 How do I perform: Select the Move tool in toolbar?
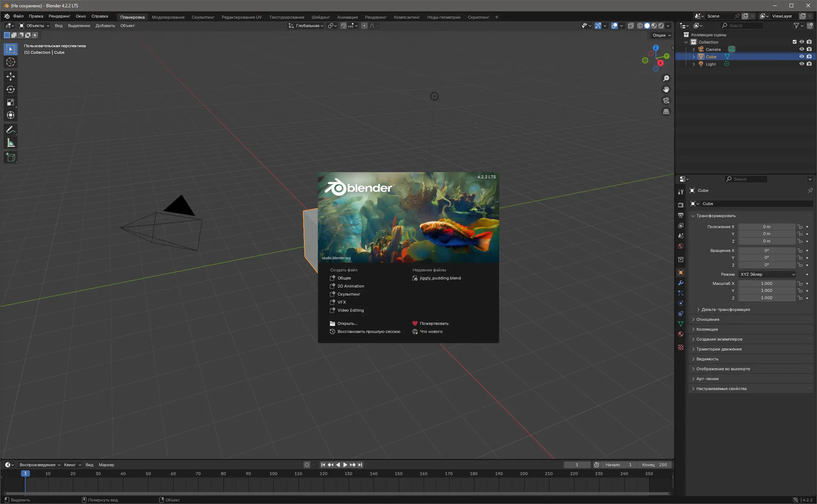point(11,76)
